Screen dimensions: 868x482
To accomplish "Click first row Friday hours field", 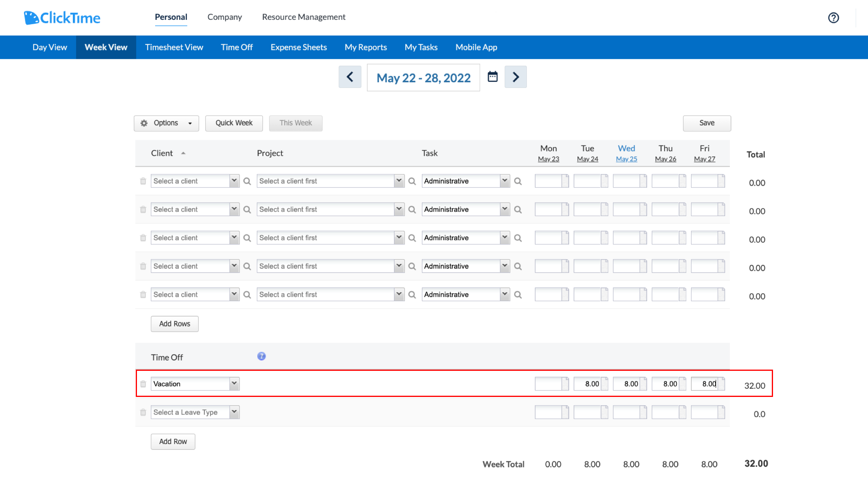I will point(705,181).
